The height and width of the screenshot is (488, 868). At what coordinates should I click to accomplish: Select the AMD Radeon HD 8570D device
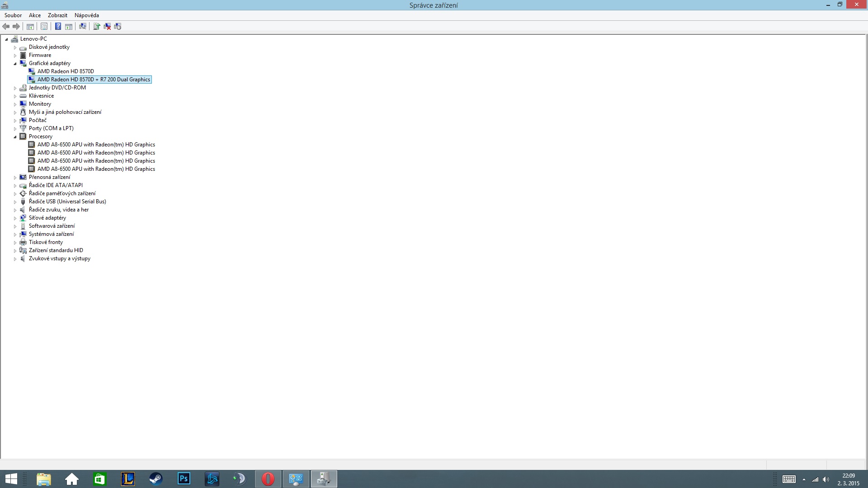66,71
